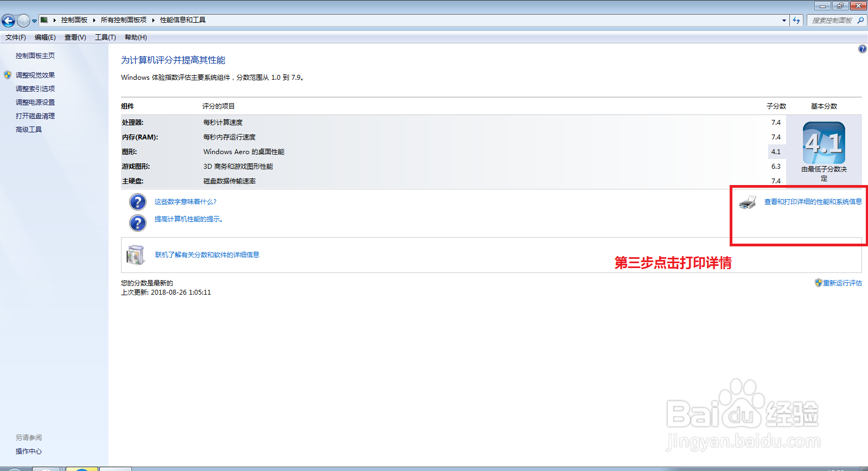
Task: Click the 4.1 subscore for 图形
Action: tap(776, 152)
